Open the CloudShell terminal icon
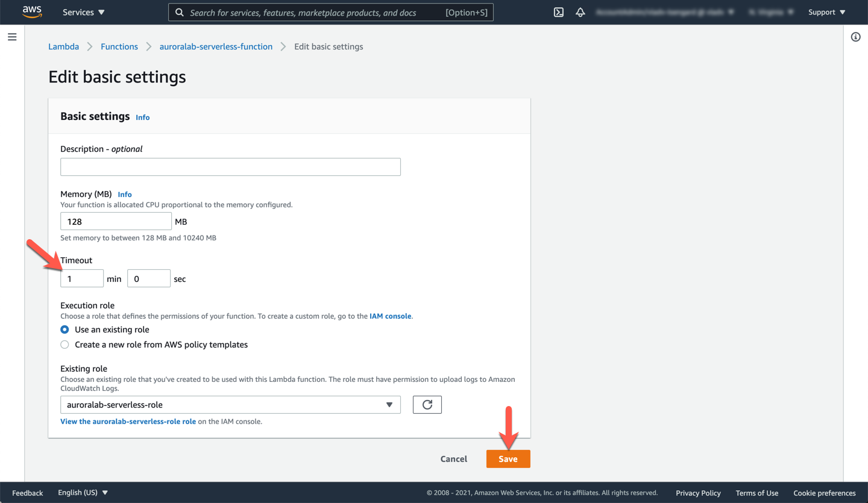The image size is (868, 503). pos(559,12)
